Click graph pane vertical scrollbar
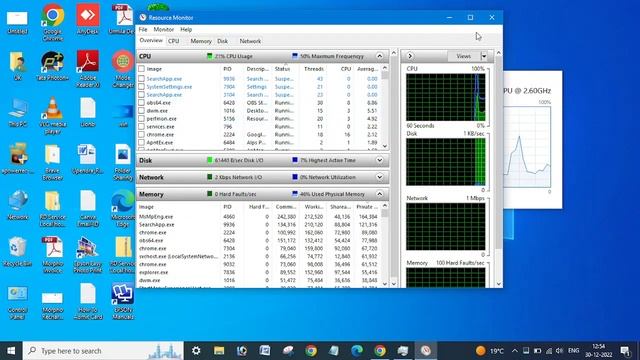 point(498,168)
